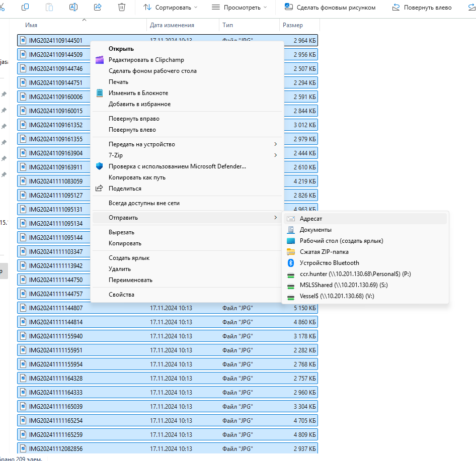
Task: Click the desktop icon beside Рабочий стол
Action: (x=291, y=241)
